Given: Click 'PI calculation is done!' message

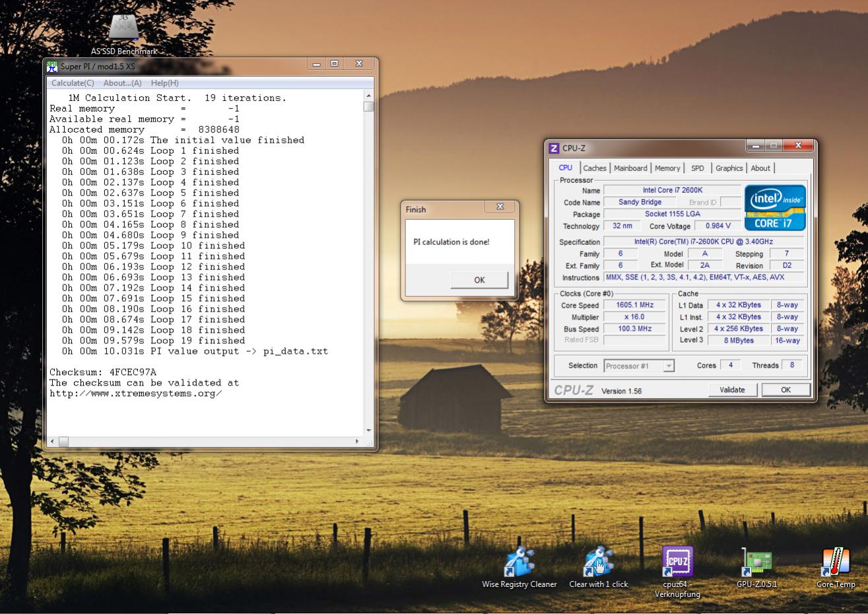Looking at the screenshot, I should [x=451, y=242].
